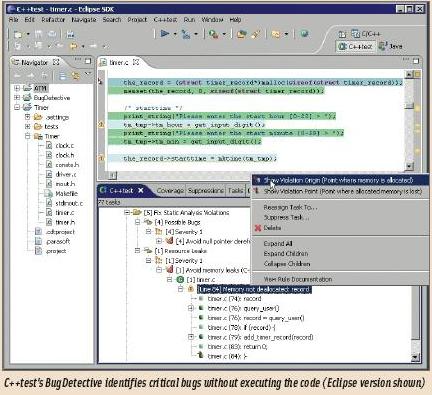The width and height of the screenshot is (432, 395).
Task: Expand the Avoid null pointer dereferencing node
Action: [x=159, y=241]
